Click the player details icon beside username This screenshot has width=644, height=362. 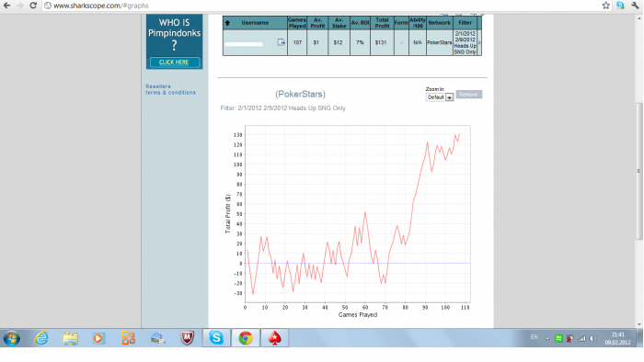281,42
